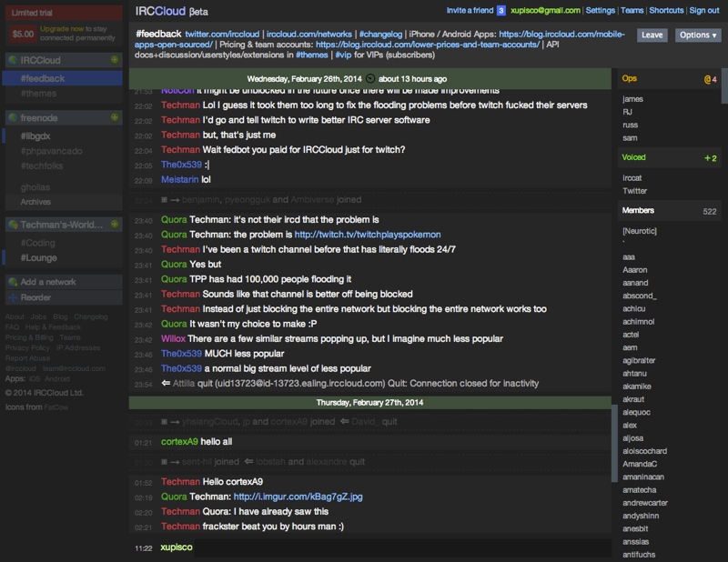Expand collapsed join group at 00:39
The width and height of the screenshot is (728, 562).
coord(164,422)
